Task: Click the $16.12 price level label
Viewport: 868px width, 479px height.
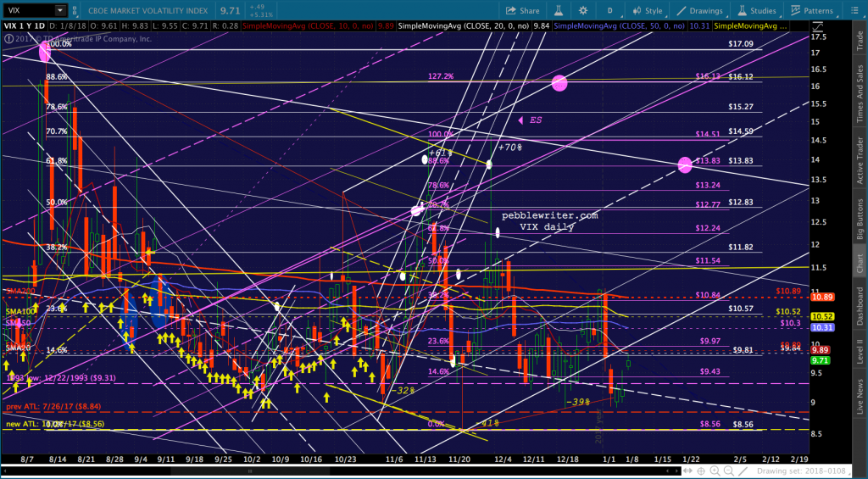Action: coord(741,76)
